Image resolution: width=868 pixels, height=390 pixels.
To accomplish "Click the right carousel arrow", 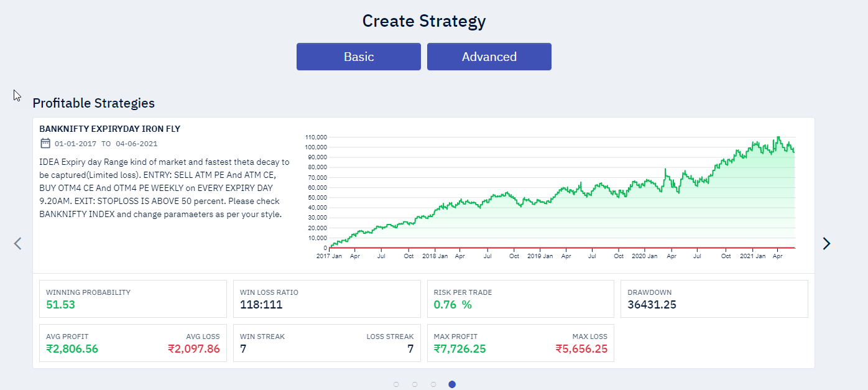I will [826, 243].
